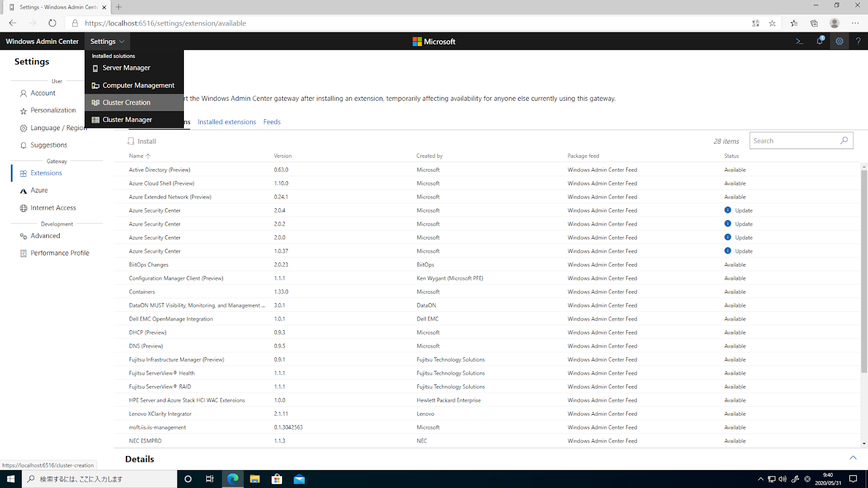The width and height of the screenshot is (868, 488).
Task: Click update info icon for Azure Security Center 1.0.37
Action: [728, 251]
